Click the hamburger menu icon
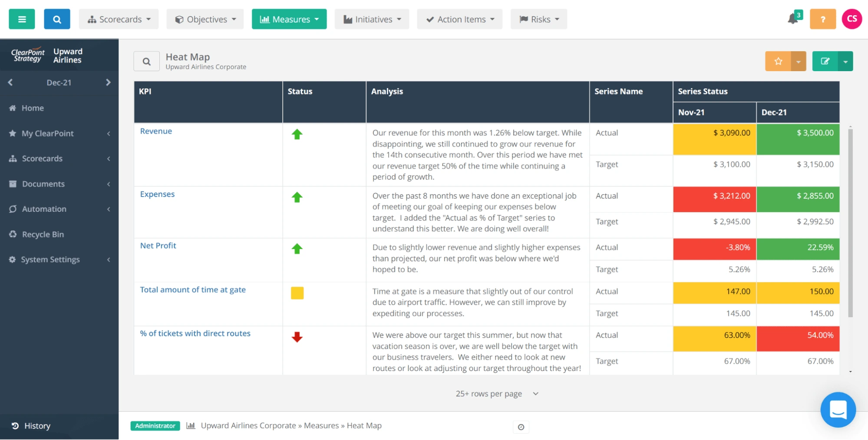 22,19
